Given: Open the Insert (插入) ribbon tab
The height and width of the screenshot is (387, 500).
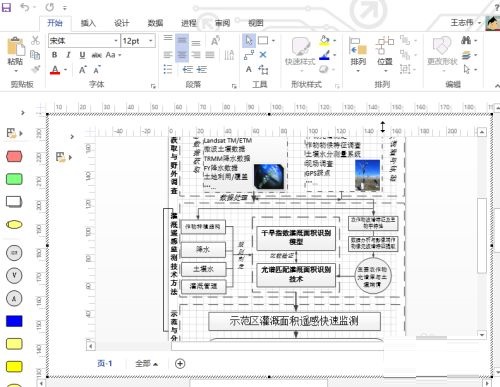Looking at the screenshot, I should [x=88, y=23].
